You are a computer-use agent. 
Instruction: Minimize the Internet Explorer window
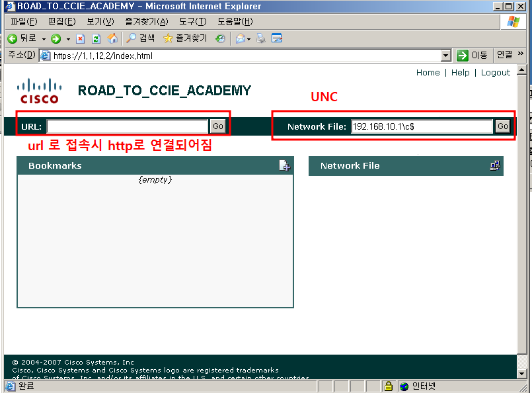pos(498,6)
